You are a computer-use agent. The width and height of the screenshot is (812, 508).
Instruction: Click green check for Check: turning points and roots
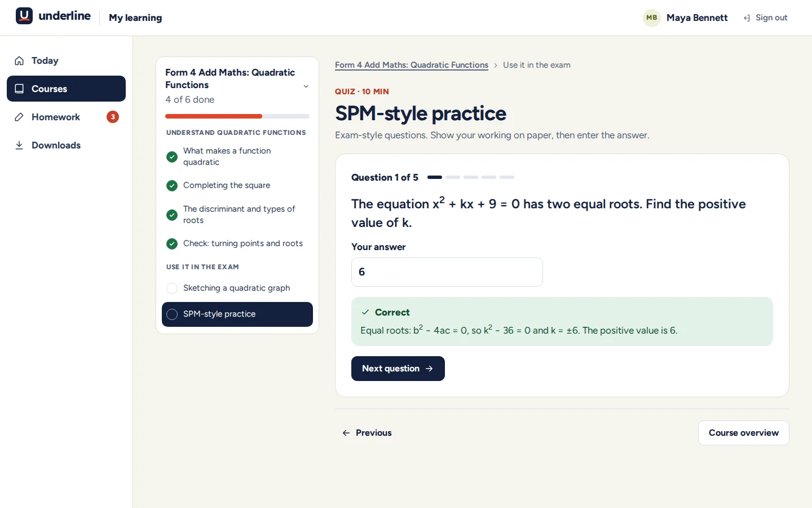point(172,244)
